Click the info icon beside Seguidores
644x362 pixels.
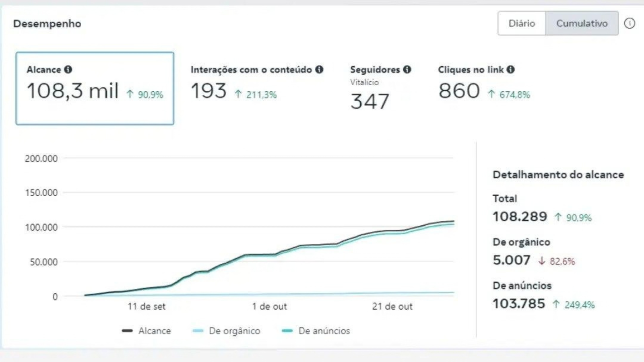click(407, 70)
